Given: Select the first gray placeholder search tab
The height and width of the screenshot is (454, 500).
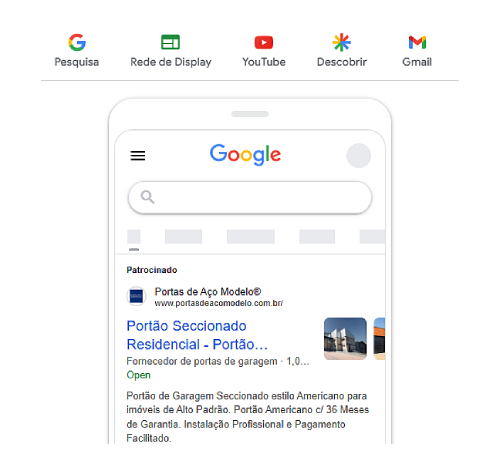Looking at the screenshot, I should (x=134, y=237).
